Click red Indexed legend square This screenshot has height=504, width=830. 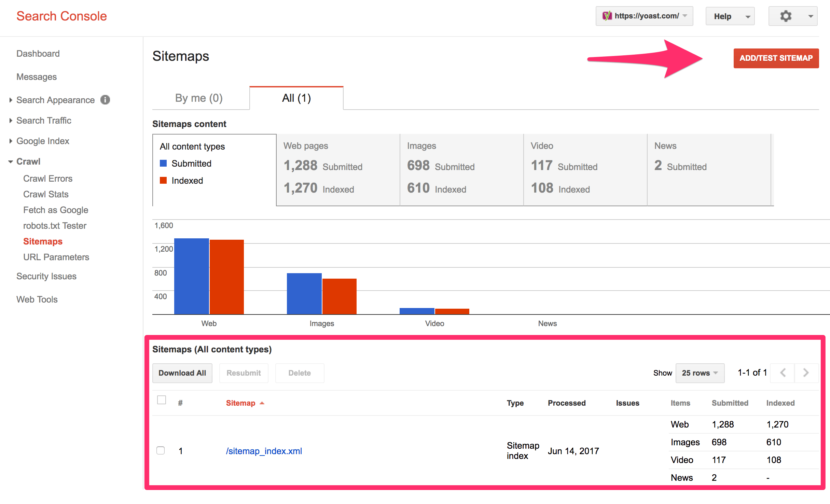(x=163, y=180)
